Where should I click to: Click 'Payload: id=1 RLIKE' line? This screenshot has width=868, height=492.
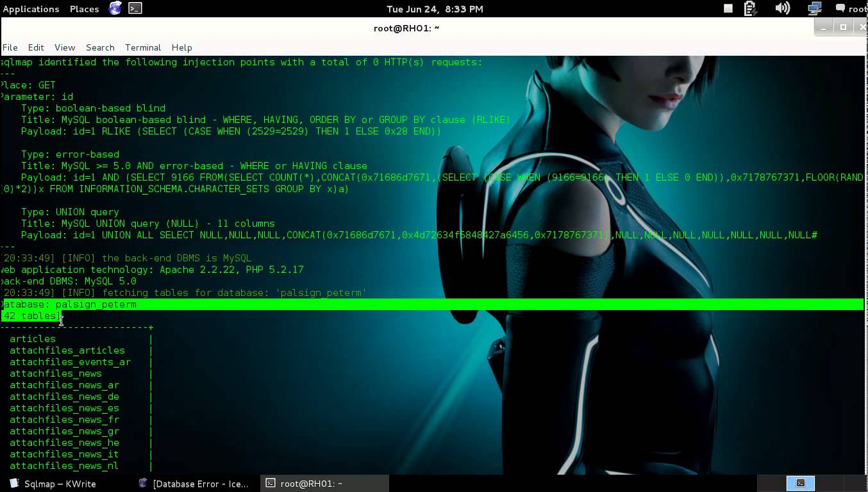click(x=231, y=131)
